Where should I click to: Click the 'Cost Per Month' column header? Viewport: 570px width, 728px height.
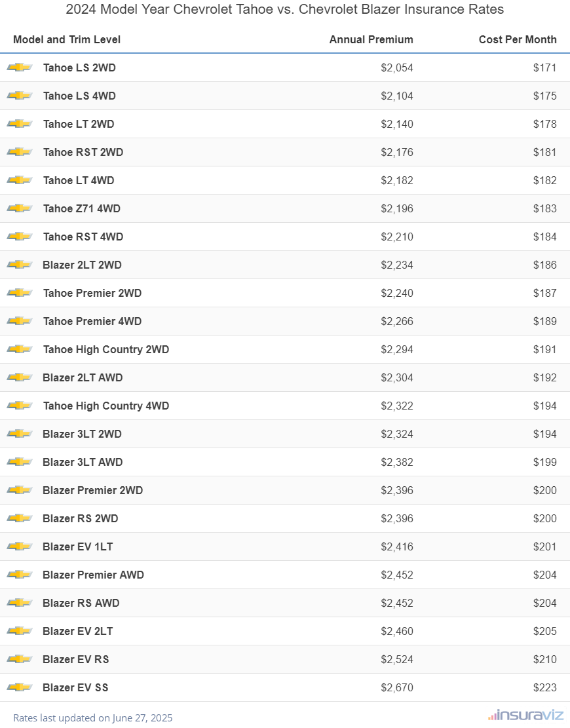[518, 39]
